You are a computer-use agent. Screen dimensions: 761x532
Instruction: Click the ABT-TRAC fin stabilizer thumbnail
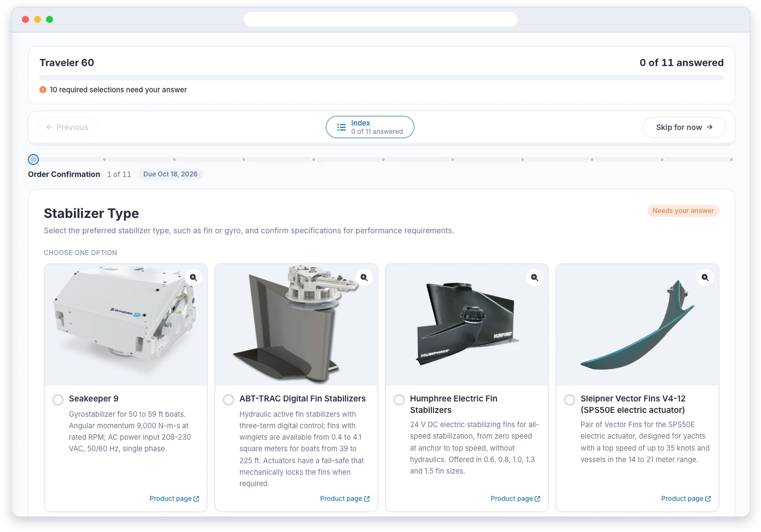pos(296,325)
